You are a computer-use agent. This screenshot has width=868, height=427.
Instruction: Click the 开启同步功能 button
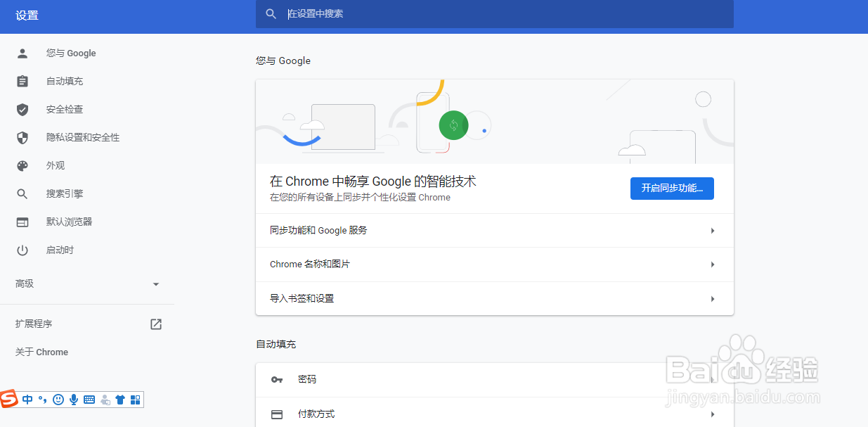pos(672,189)
